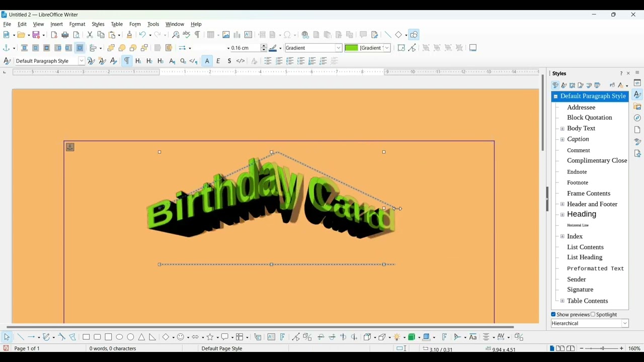644x362 pixels.
Task: Click the Export as PDF icon
Action: click(54, 35)
